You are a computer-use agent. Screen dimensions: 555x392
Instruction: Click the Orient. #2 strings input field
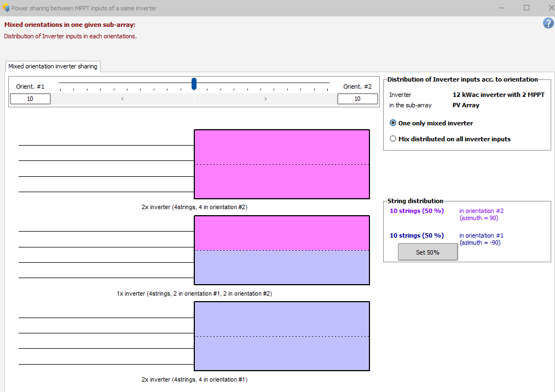click(x=357, y=99)
